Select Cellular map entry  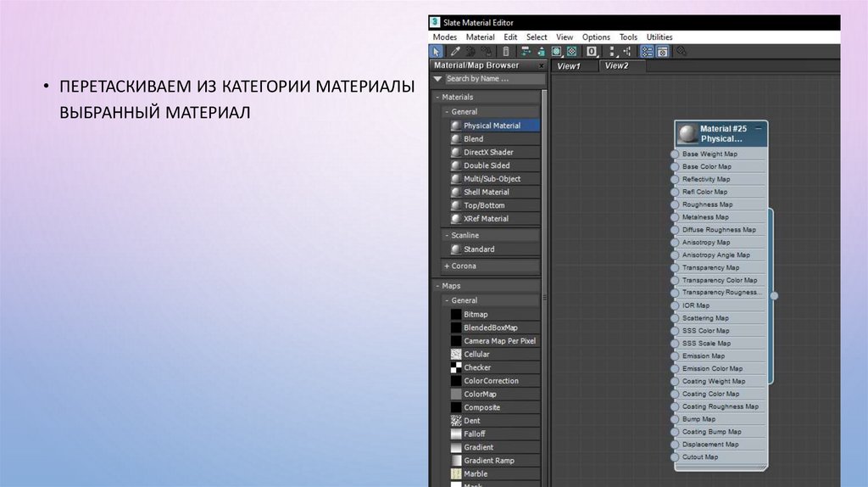point(494,354)
